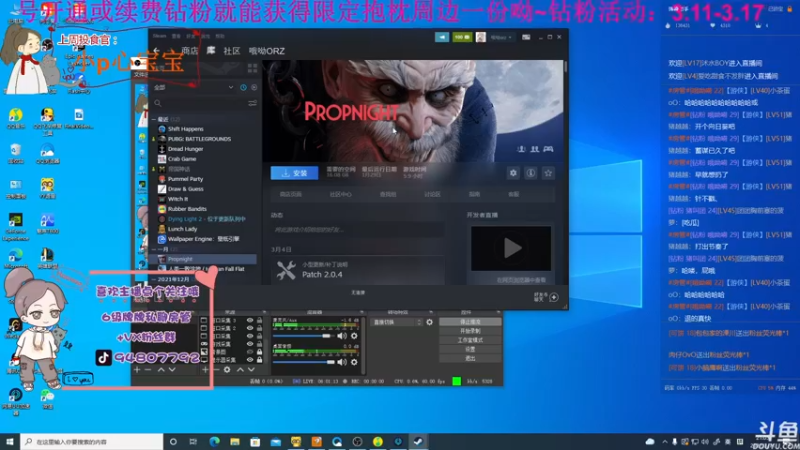The width and height of the screenshot is (800, 450).
Task: Click controller support icon on Propnight banner
Action: (548, 149)
